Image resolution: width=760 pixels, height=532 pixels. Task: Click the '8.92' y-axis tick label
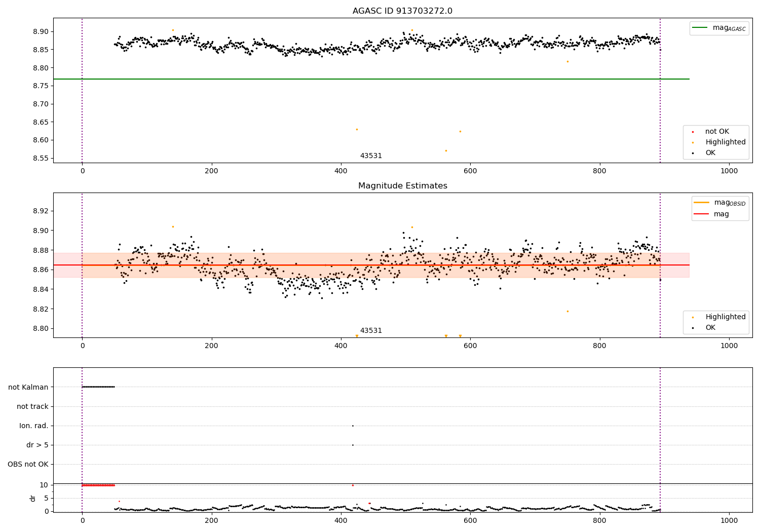(41, 211)
